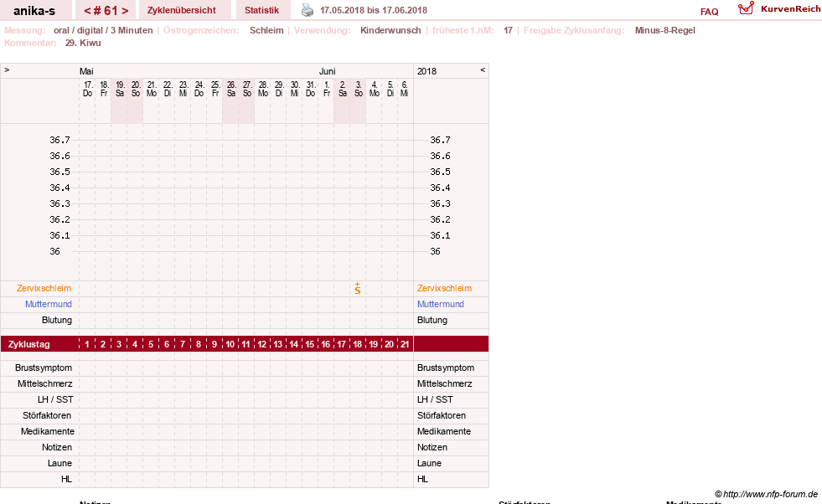Click the right HL row label
This screenshot has width=822, height=504.
tap(422, 479)
